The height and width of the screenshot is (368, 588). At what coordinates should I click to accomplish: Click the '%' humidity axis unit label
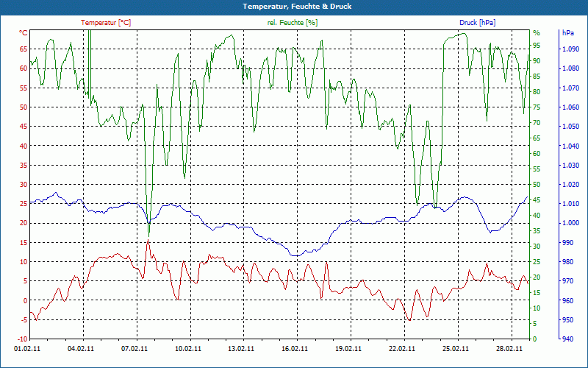click(537, 33)
